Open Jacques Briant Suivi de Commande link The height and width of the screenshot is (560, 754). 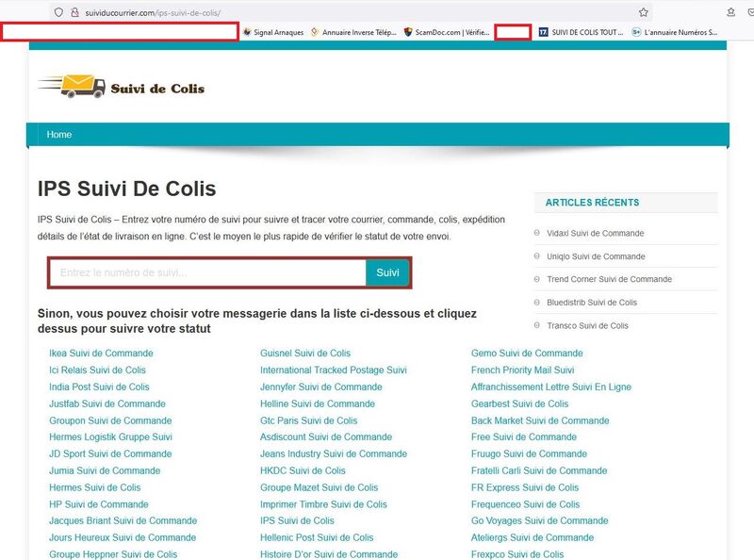coord(123,520)
